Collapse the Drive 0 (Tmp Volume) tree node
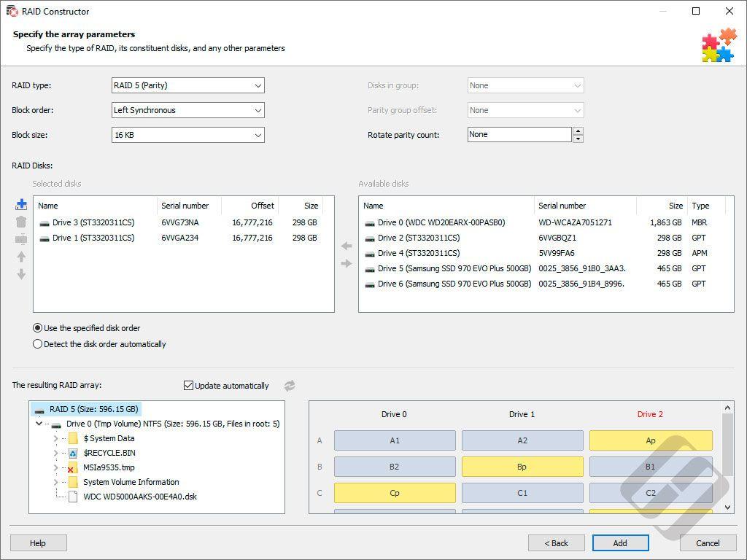Image resolution: width=747 pixels, height=560 pixels. point(39,424)
